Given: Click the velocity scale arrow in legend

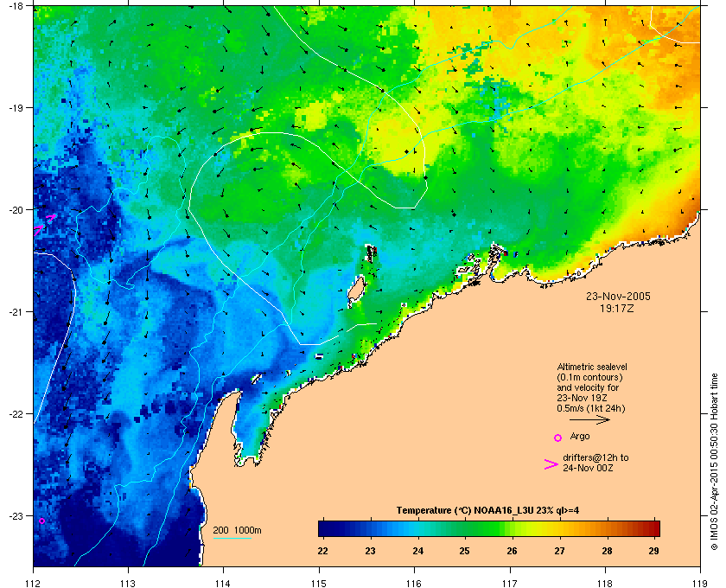Looking at the screenshot, I should coord(589,420).
